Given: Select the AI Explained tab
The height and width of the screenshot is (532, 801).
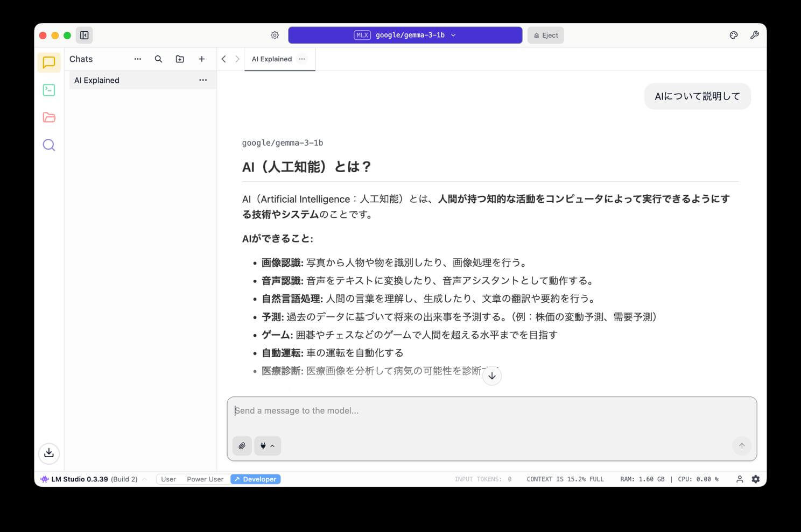Looking at the screenshot, I should (272, 59).
